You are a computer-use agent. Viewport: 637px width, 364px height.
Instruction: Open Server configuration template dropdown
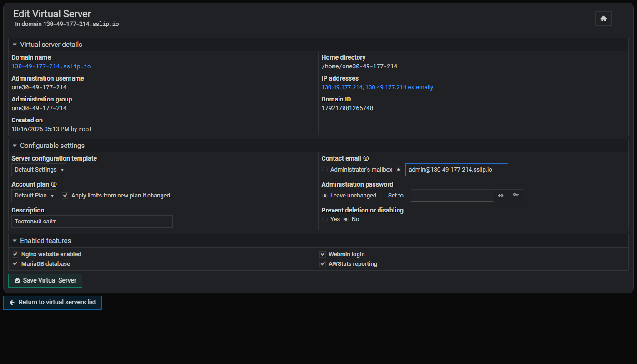click(39, 170)
